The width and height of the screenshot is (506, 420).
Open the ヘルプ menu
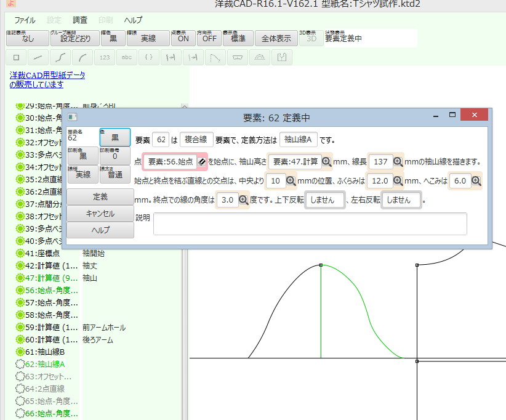[133, 20]
